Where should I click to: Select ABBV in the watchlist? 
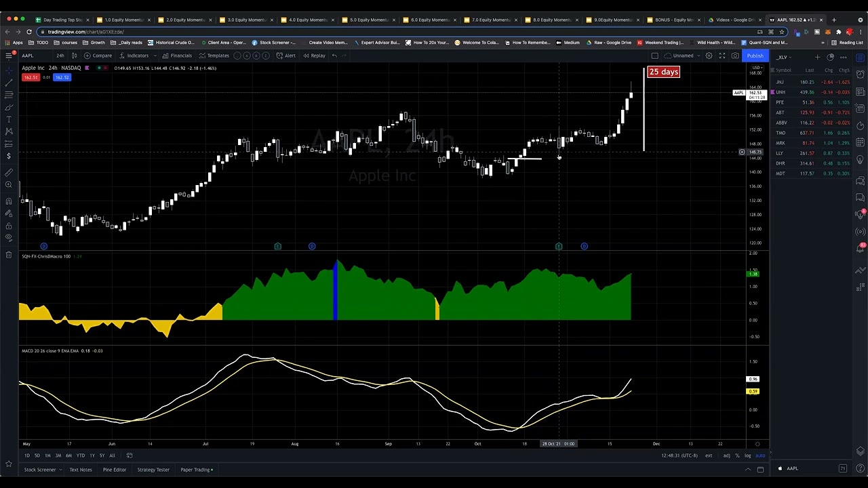tap(813, 123)
